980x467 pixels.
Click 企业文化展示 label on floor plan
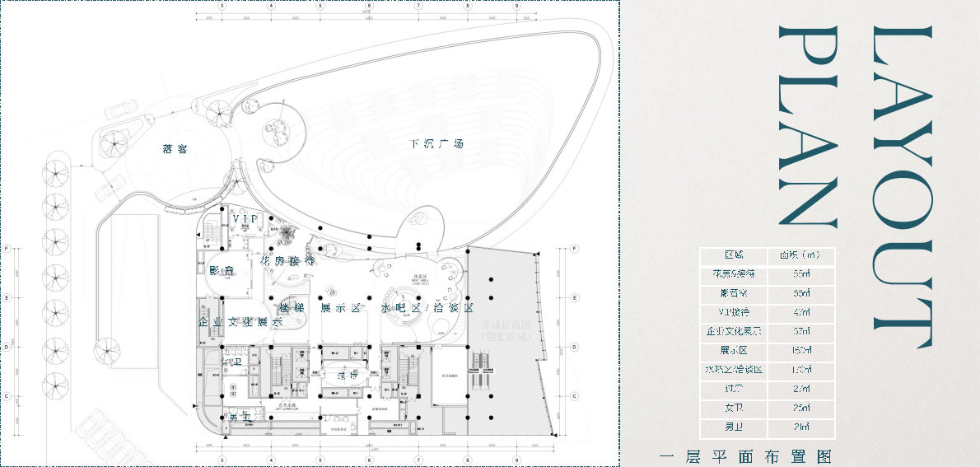[240, 323]
